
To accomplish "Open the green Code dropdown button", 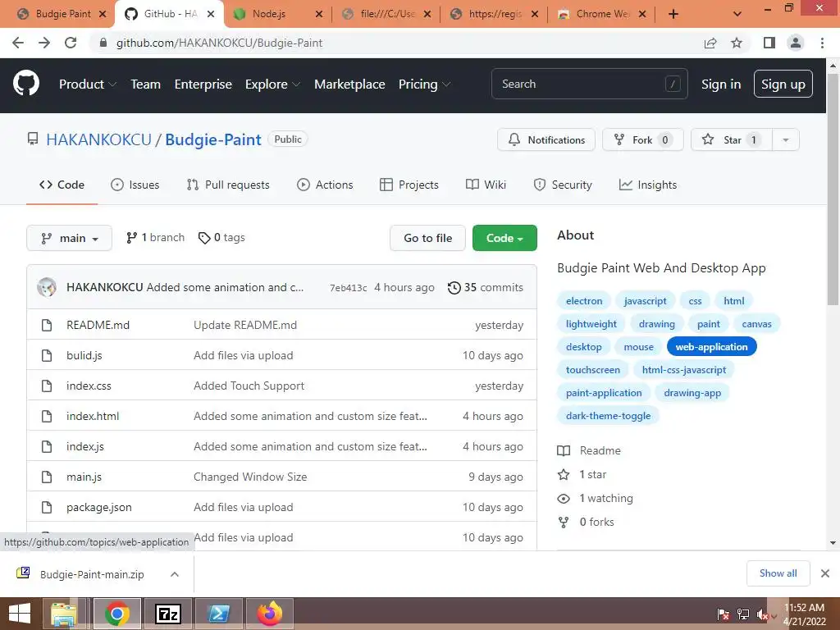I will click(504, 238).
